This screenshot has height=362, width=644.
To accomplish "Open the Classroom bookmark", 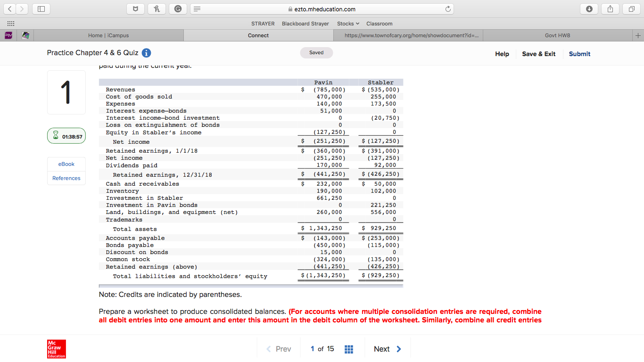I will coord(379,24).
